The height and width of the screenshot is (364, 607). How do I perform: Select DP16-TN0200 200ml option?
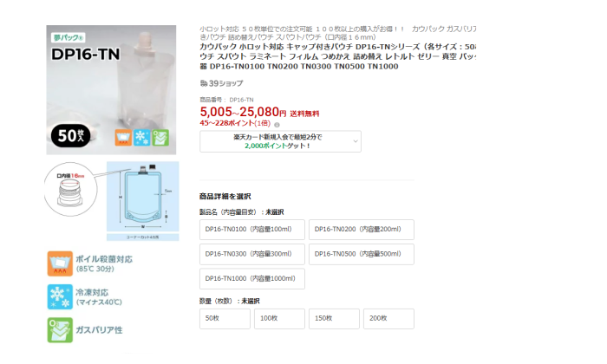coord(362,230)
